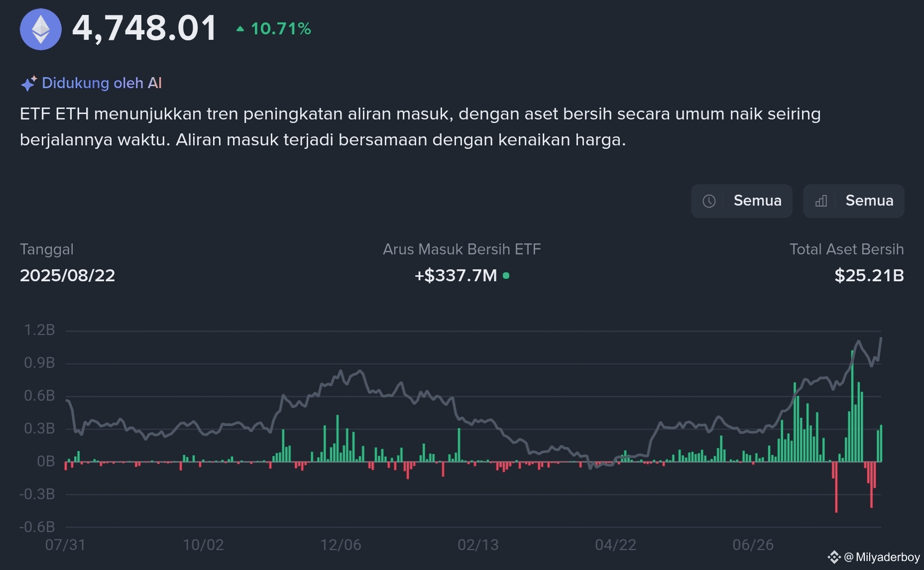The image size is (924, 570).
Task: Click the Didukung oleh AI label
Action: [102, 83]
